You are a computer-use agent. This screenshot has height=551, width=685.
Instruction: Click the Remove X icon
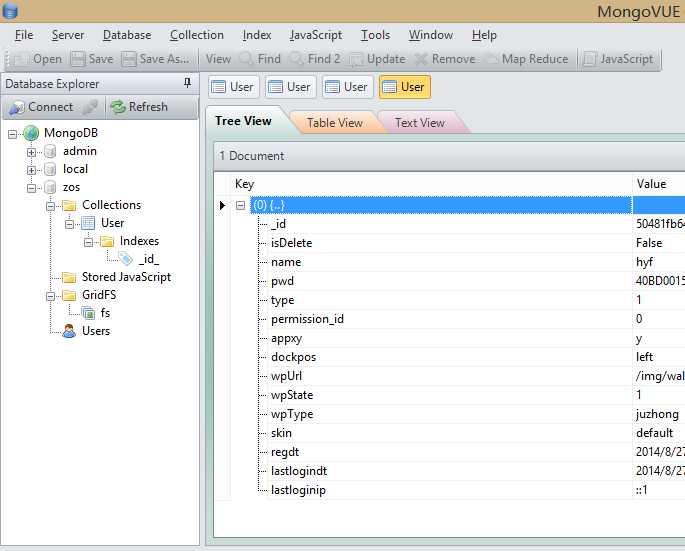click(x=421, y=59)
